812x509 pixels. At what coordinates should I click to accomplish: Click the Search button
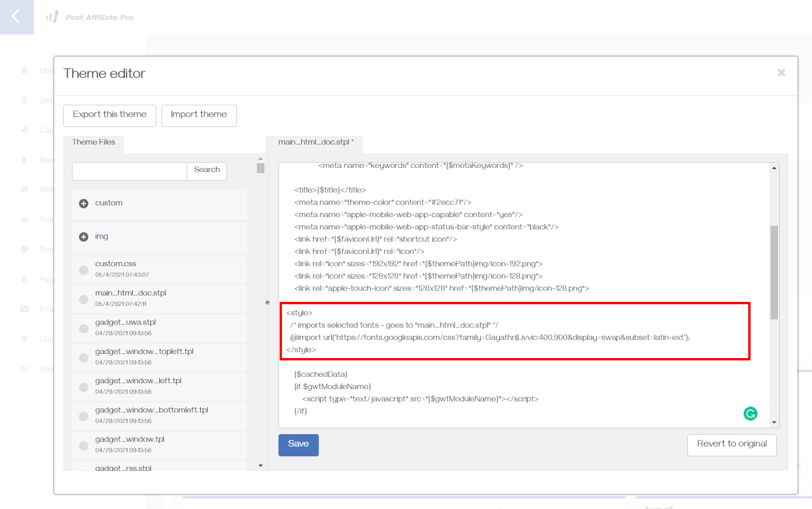pos(207,171)
